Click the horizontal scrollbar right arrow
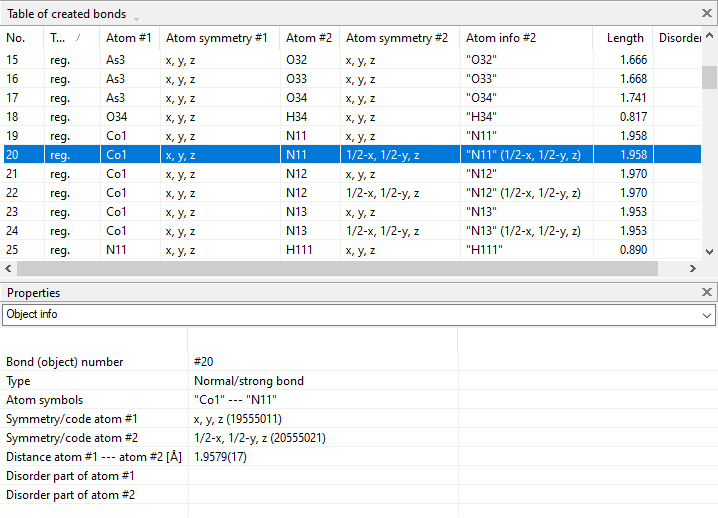The height and width of the screenshot is (518, 718). (692, 269)
